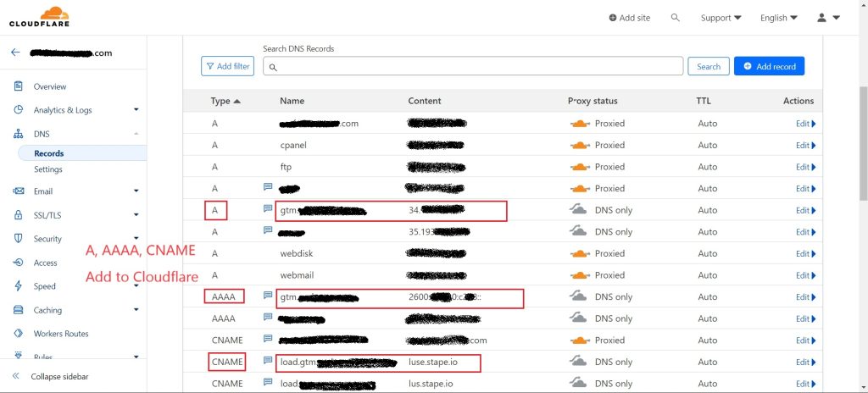The width and height of the screenshot is (868, 393).
Task: Open the English language dropdown
Action: click(x=779, y=18)
